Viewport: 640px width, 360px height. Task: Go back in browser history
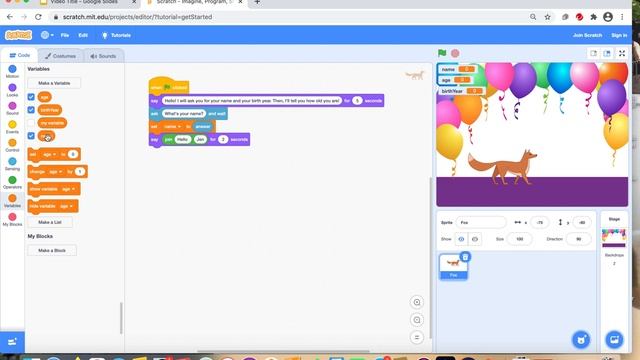coord(10,17)
